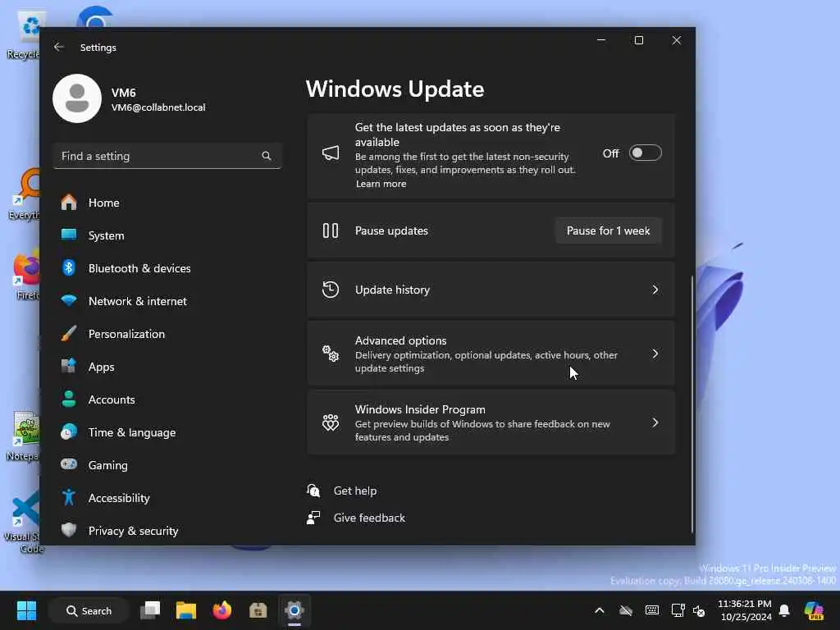Select Network & internet category
This screenshot has height=630, width=840.
168,300
